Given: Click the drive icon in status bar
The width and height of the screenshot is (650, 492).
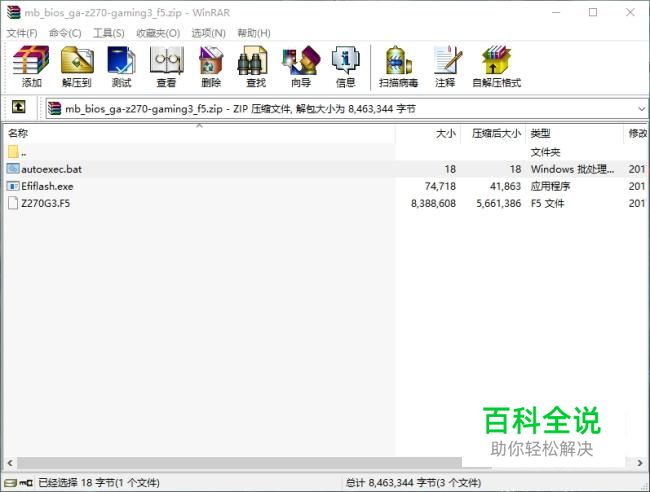Looking at the screenshot, I should pyautogui.click(x=11, y=483).
